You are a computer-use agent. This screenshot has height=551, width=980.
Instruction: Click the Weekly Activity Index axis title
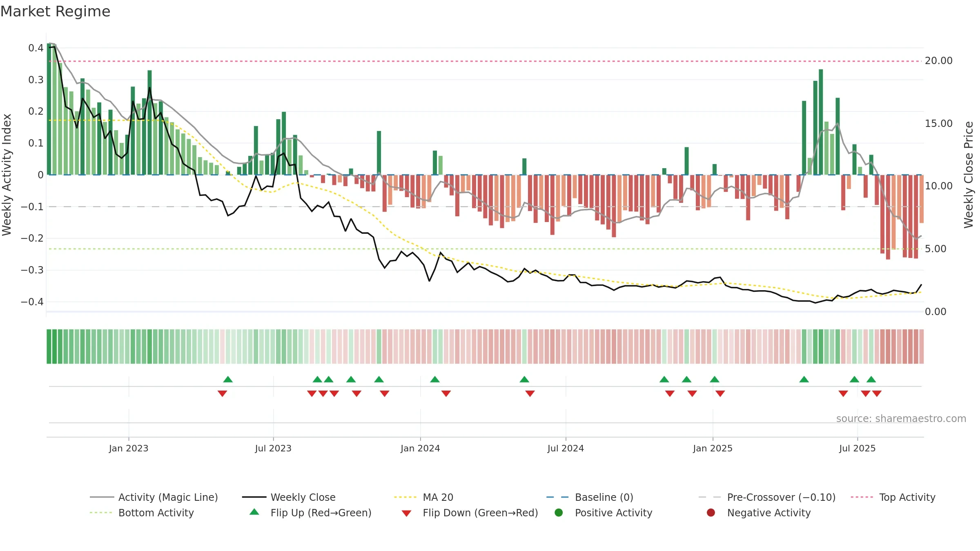click(x=7, y=175)
